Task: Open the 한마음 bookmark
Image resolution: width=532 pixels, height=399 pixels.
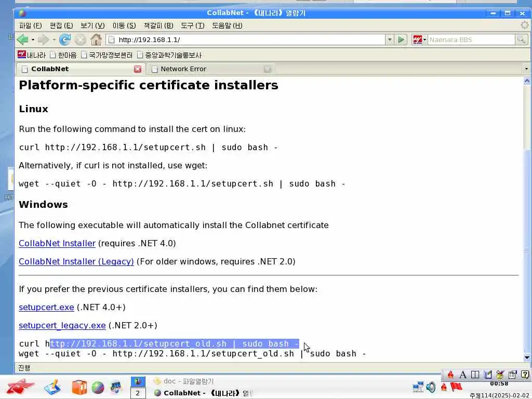Action: point(63,55)
